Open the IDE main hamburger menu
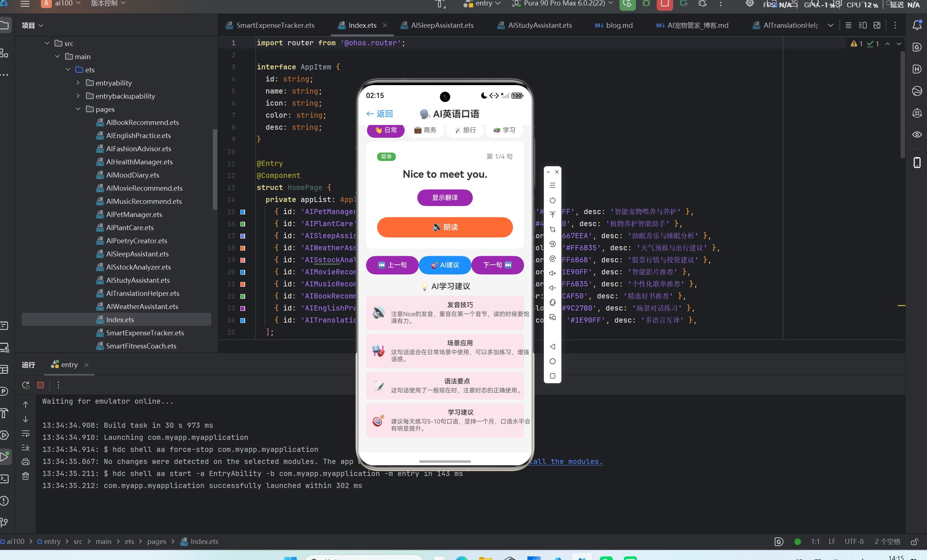Screen dimensions: 927x560 pos(25,4)
